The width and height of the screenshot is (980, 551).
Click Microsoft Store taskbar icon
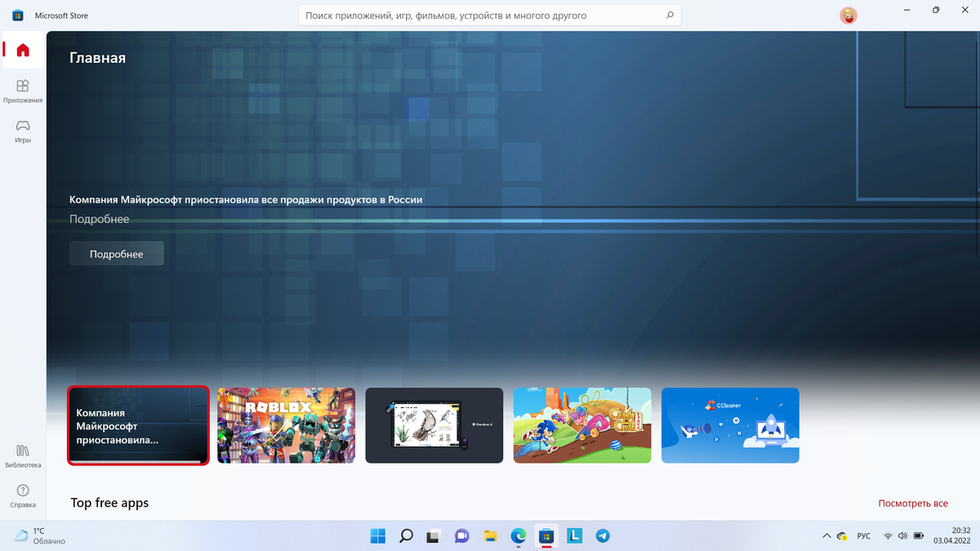[546, 535]
